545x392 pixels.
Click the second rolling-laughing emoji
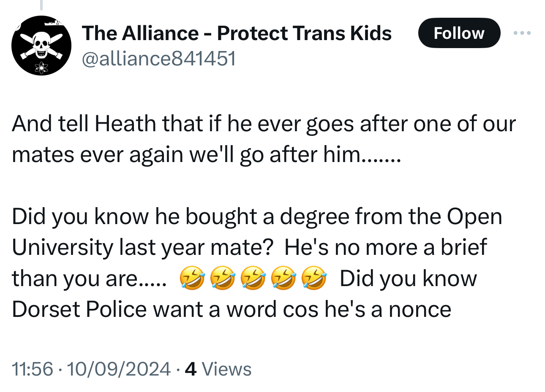tap(223, 278)
